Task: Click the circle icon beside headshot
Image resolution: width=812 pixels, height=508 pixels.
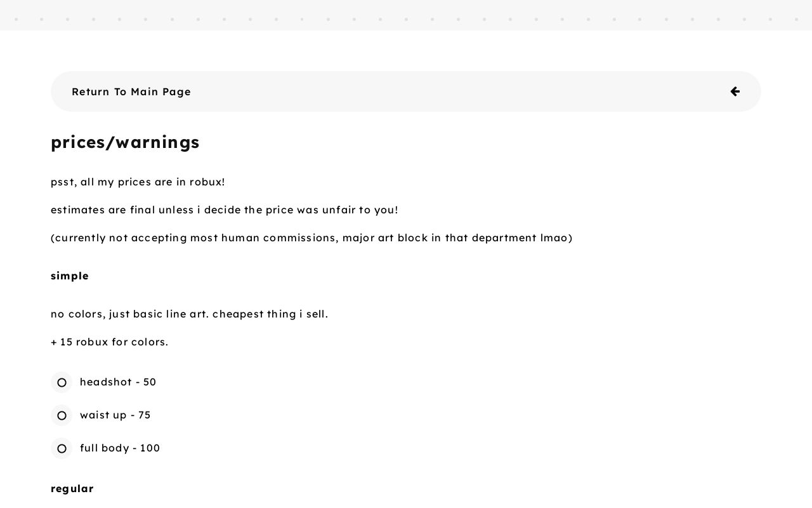Action: coord(62,382)
